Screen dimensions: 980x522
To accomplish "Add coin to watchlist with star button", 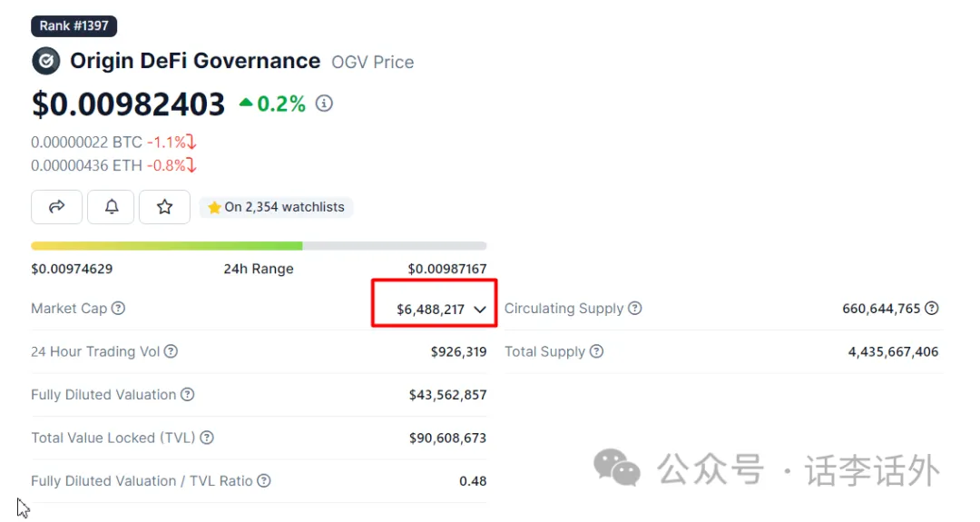I will pos(164,207).
